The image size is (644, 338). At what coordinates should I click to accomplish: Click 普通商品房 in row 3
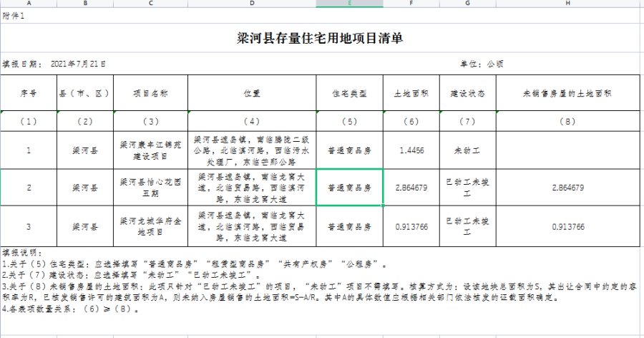tap(349, 226)
